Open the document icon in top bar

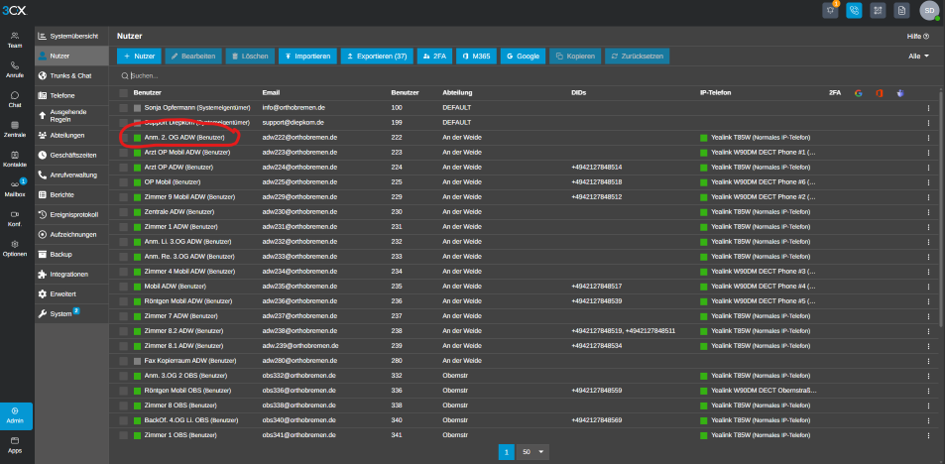[x=902, y=10]
